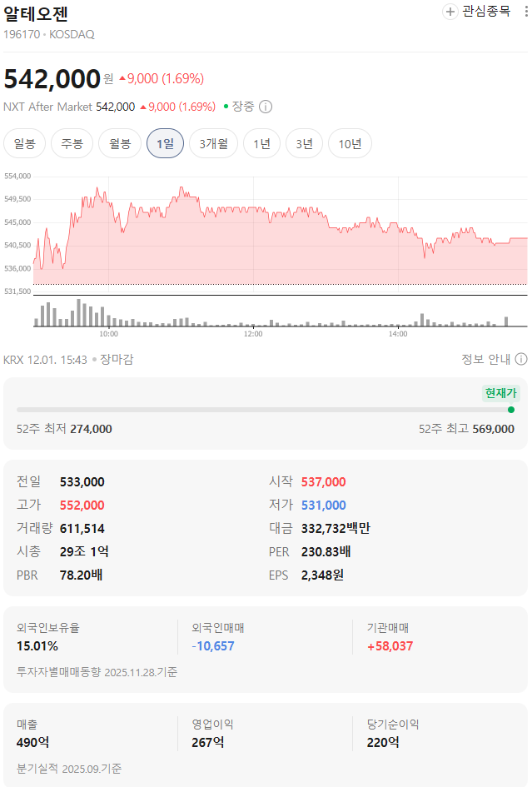This screenshot has height=787, width=532.
Task: Click the intraday price line chart
Action: point(281,234)
